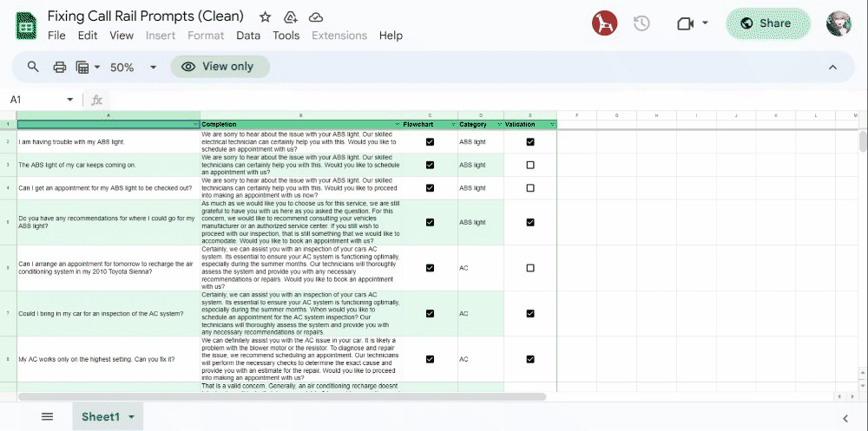868x431 pixels.
Task: Collapse the toolbar with chevron
Action: [832, 68]
